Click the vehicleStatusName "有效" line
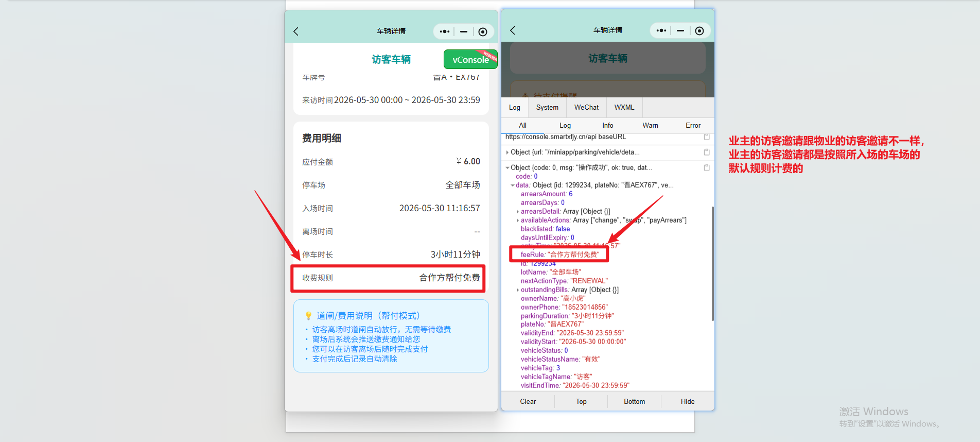The image size is (980, 442). (x=561, y=359)
